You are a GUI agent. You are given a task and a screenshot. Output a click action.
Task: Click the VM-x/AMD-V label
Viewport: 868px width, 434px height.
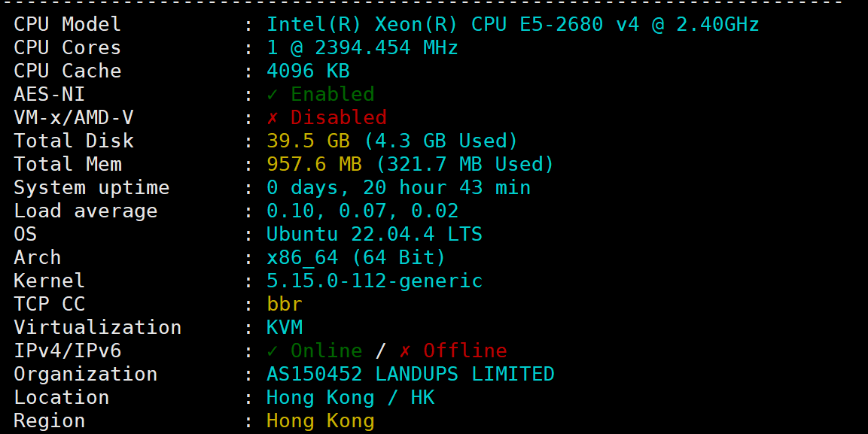74,118
